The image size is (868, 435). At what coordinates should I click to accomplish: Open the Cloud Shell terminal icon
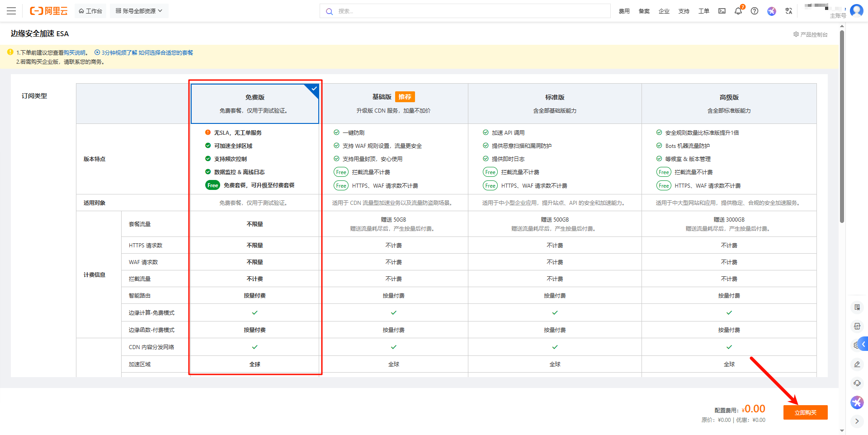coord(722,11)
